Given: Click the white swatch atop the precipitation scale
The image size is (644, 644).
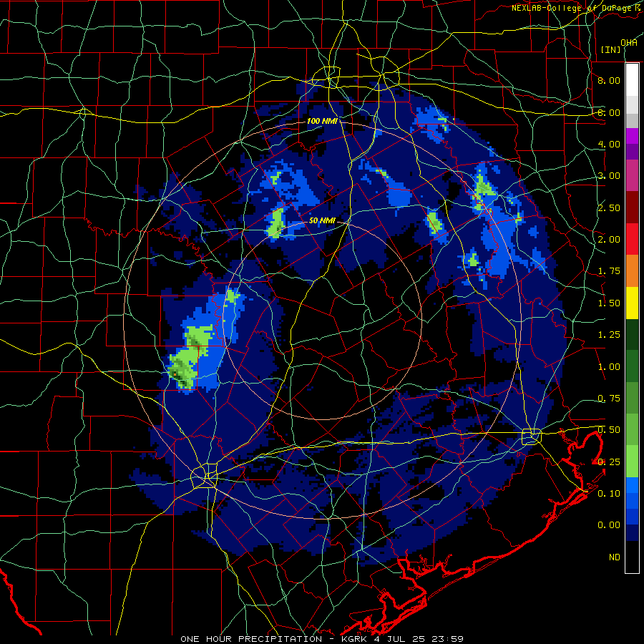Looking at the screenshot, I should tap(632, 79).
